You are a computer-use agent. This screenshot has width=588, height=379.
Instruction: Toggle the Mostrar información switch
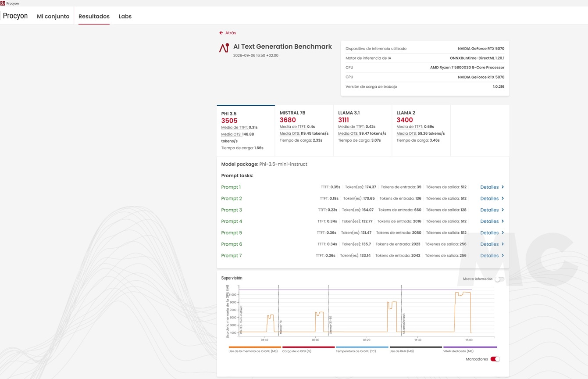(499, 279)
